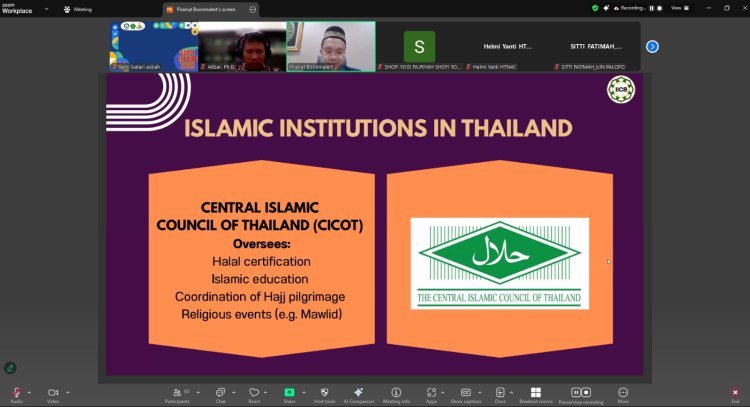Click the text 'Halal certification'
Viewport: 750px width, 407px height.
click(x=261, y=262)
